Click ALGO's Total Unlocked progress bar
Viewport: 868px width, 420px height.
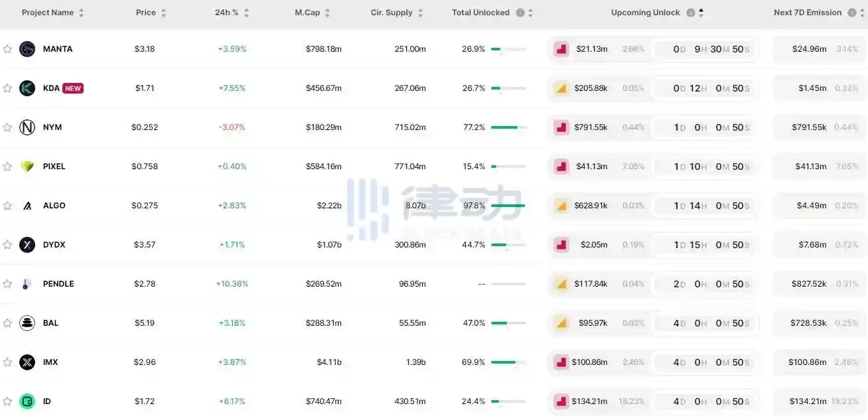click(x=508, y=206)
